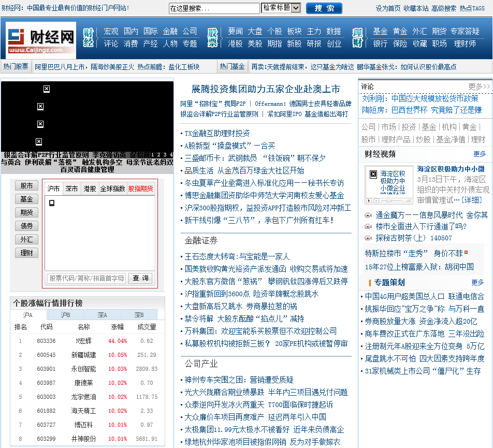The width and height of the screenshot is (493, 448).
Task: Open 大盘 in stock navigation
Action: tap(255, 32)
